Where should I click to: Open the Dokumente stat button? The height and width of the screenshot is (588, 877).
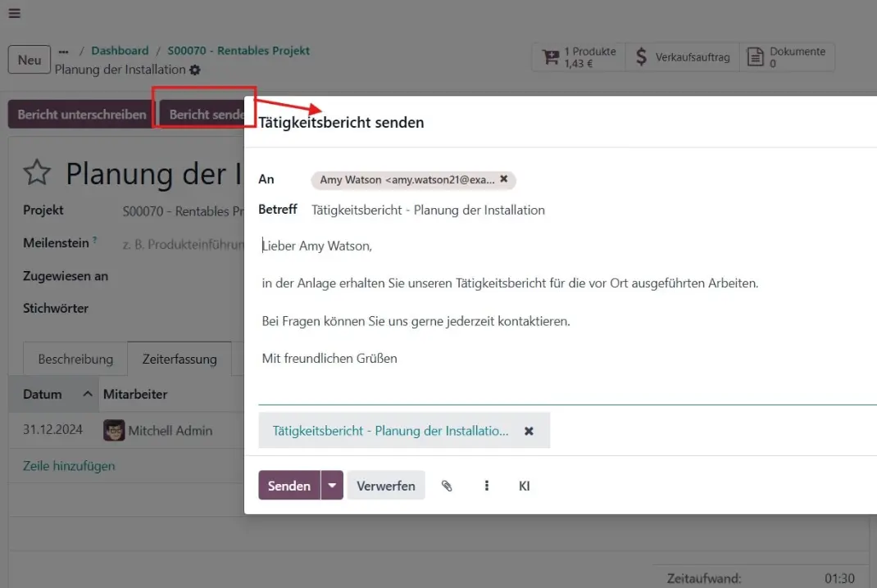point(787,57)
